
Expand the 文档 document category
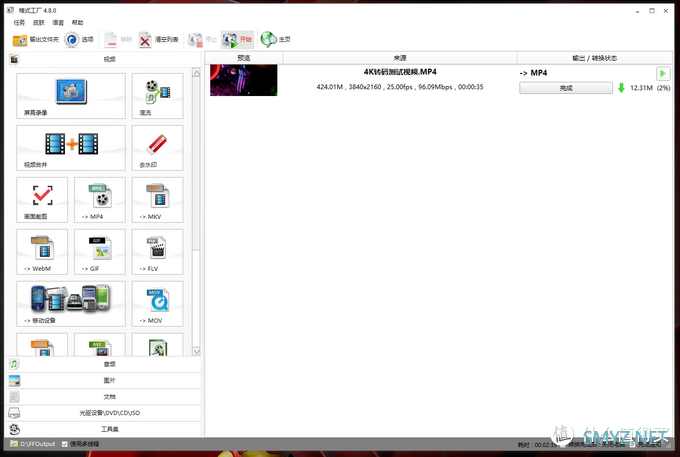pyautogui.click(x=104, y=397)
